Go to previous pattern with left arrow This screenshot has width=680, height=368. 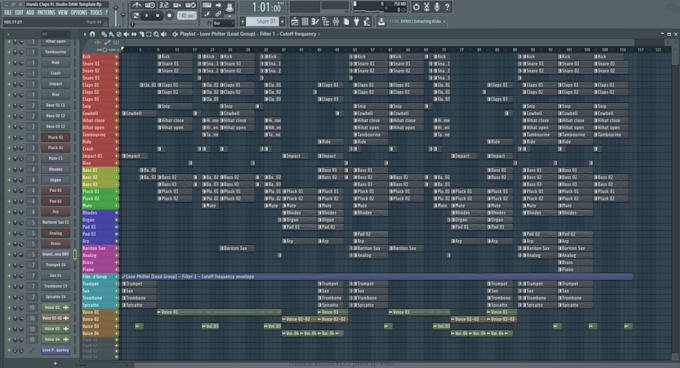coord(242,21)
